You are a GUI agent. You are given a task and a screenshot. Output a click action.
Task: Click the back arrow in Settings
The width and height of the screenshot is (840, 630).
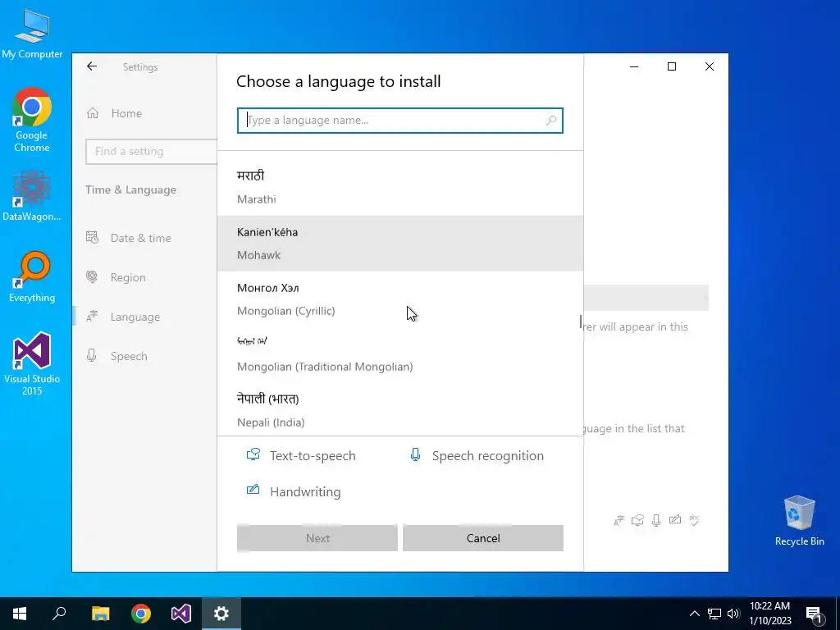[92, 66]
